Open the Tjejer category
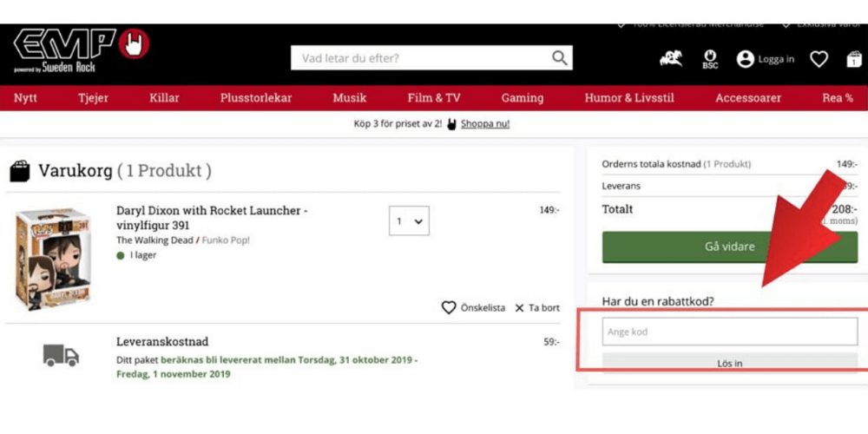This screenshot has height=434, width=868. (x=94, y=98)
